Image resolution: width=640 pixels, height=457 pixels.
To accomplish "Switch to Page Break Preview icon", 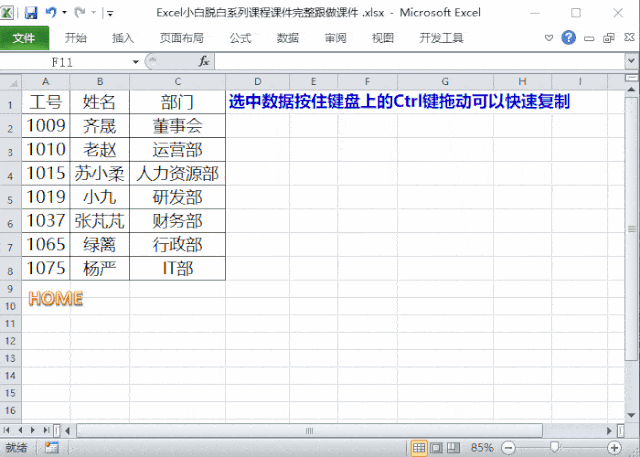I will [453, 448].
